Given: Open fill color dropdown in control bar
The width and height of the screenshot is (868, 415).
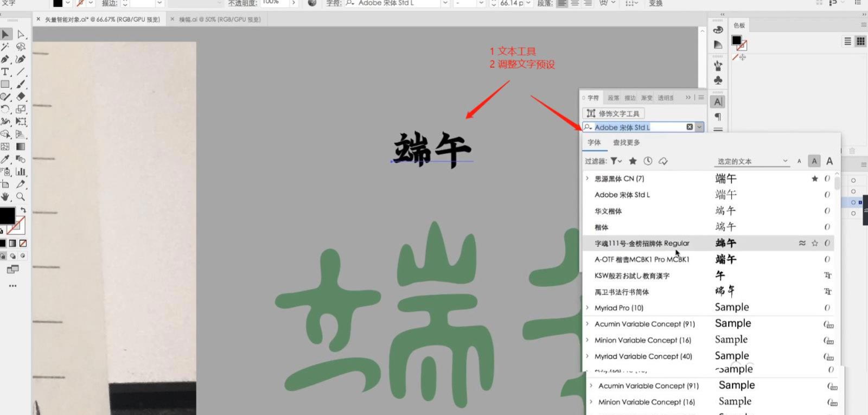Looking at the screenshot, I should click(68, 3).
